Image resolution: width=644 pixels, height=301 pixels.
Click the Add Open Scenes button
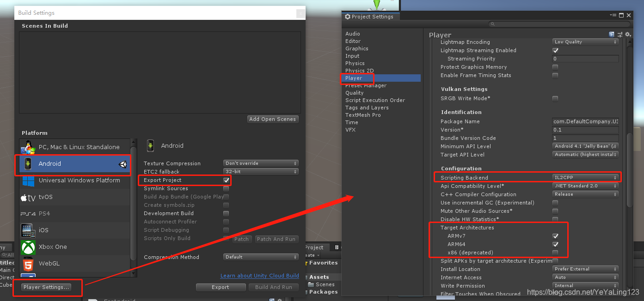273,119
